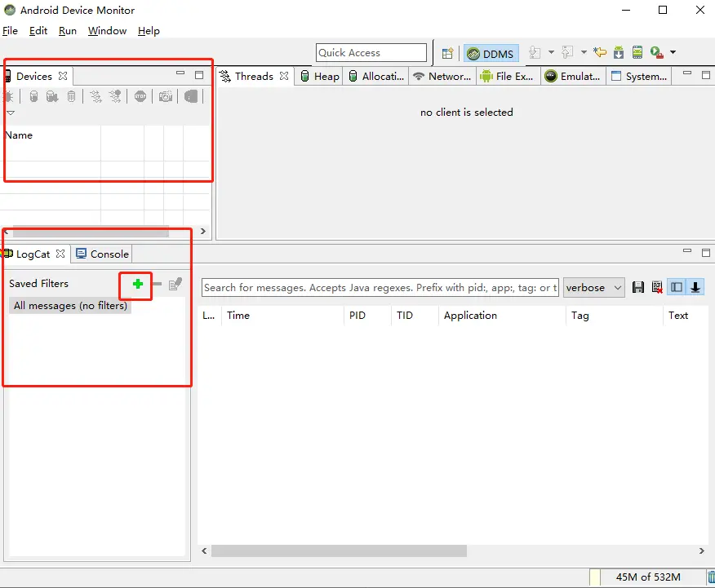This screenshot has height=588, width=715.
Task: Click the PID column header
Action: click(x=367, y=315)
